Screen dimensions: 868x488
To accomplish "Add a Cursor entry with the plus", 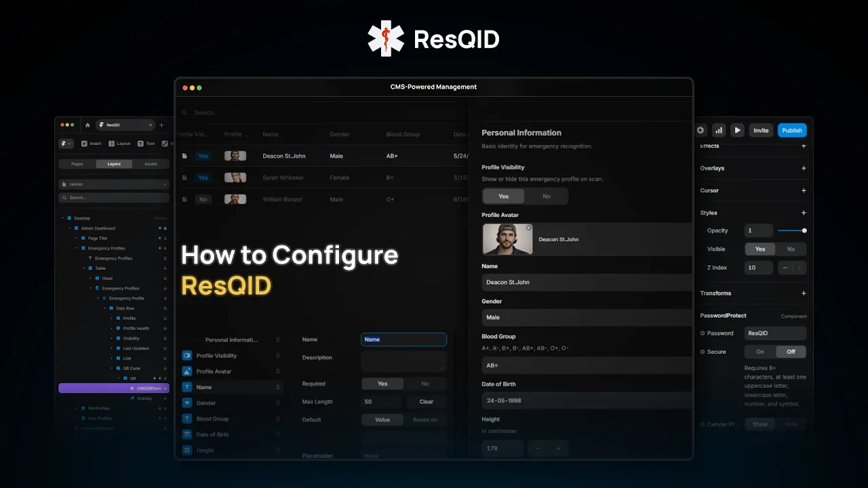I will [x=804, y=190].
